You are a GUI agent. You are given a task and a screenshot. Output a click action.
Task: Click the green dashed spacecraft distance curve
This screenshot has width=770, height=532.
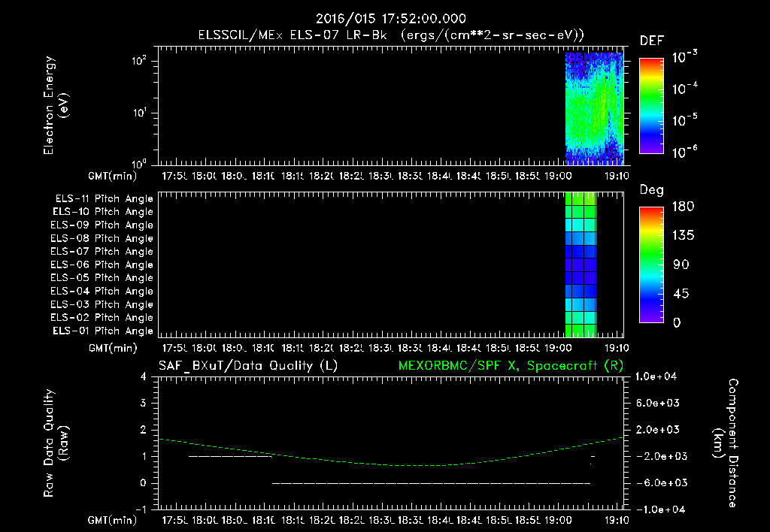coord(391,454)
